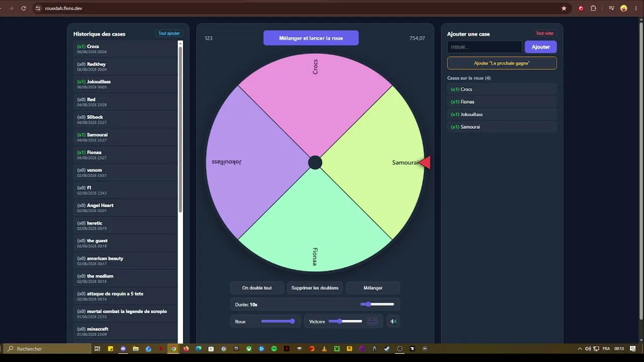Click the FRA language indicator
The height and width of the screenshot is (362, 644).
pyautogui.click(x=606, y=348)
